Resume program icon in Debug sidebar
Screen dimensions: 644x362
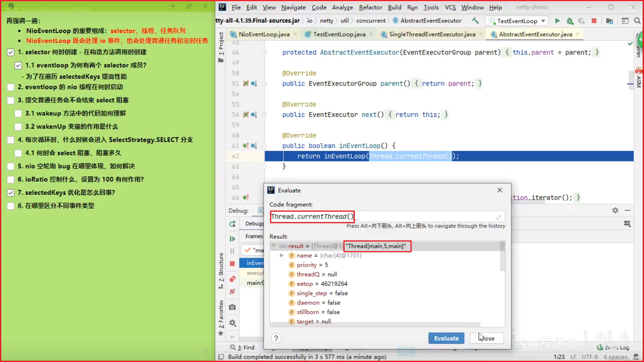pyautogui.click(x=232, y=239)
